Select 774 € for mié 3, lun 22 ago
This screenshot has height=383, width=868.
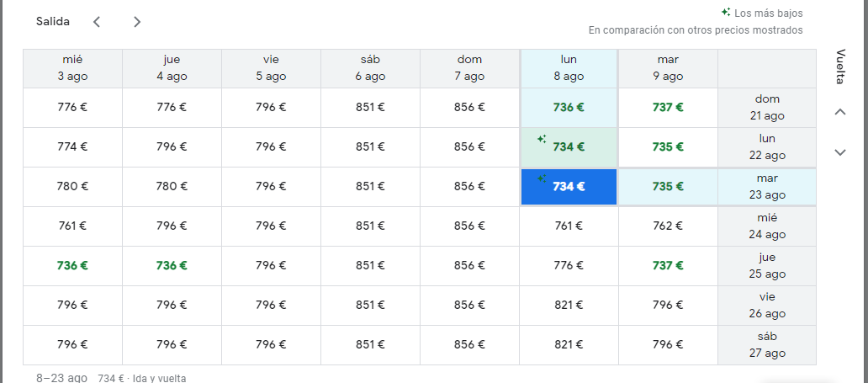pos(72,147)
